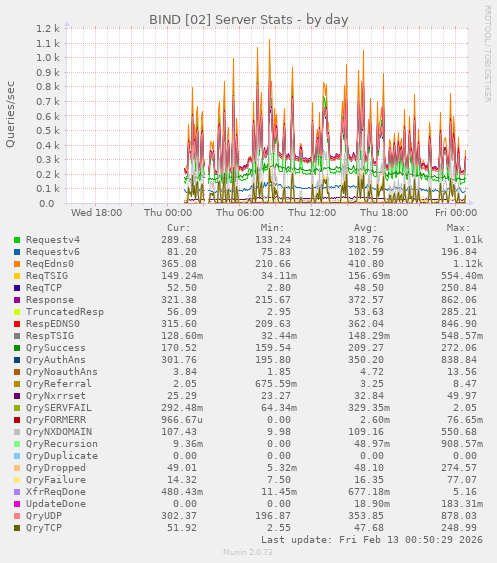Click the dark green QrySuccess legend swatch
Screen dimensions: 497x563
point(17,348)
